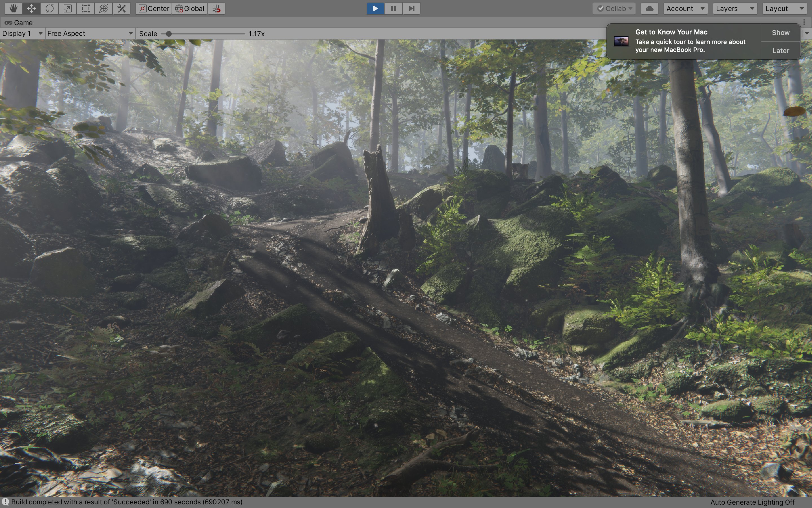Open Gizmos dropdown arrow beside notification
812x508 pixels.
pos(807,33)
